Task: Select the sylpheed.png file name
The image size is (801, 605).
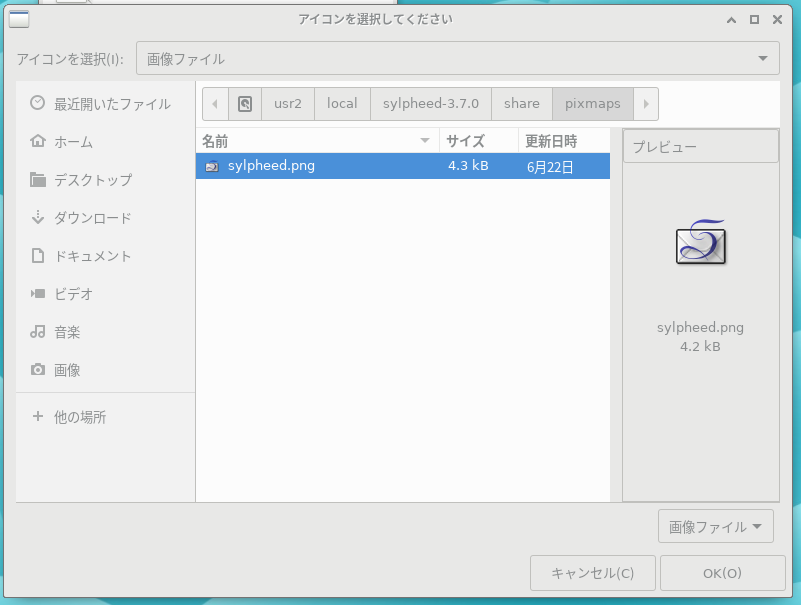Action: tap(271, 166)
